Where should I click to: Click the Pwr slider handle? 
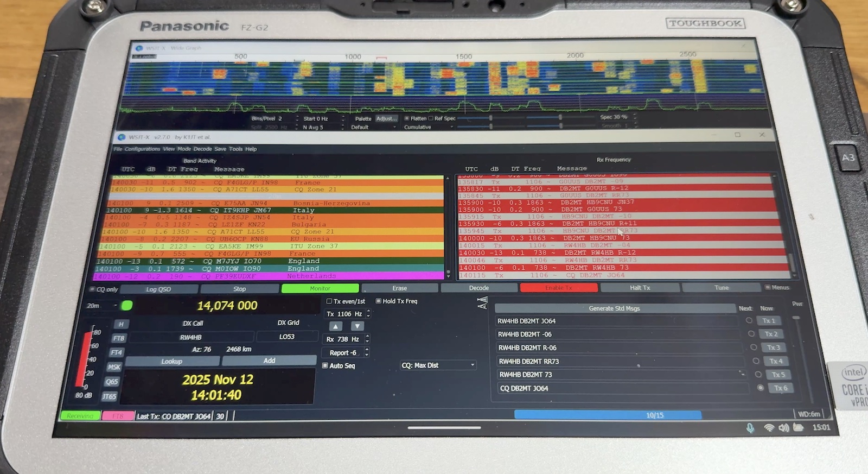(796, 318)
